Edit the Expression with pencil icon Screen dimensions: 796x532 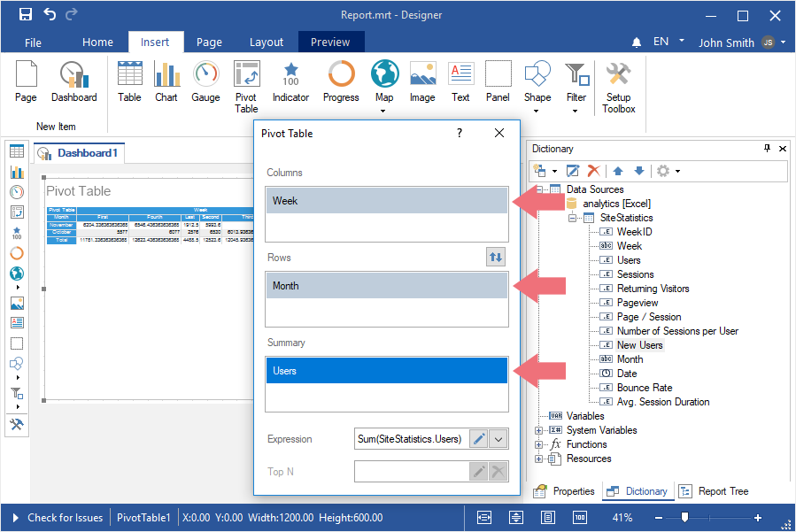pos(478,438)
